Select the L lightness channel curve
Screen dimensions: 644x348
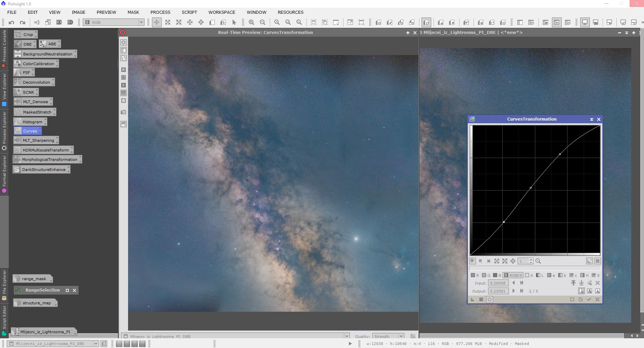point(540,275)
